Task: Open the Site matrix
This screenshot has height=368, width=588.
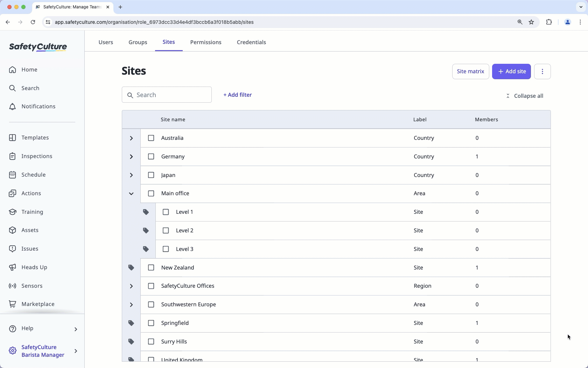Action: (470, 71)
